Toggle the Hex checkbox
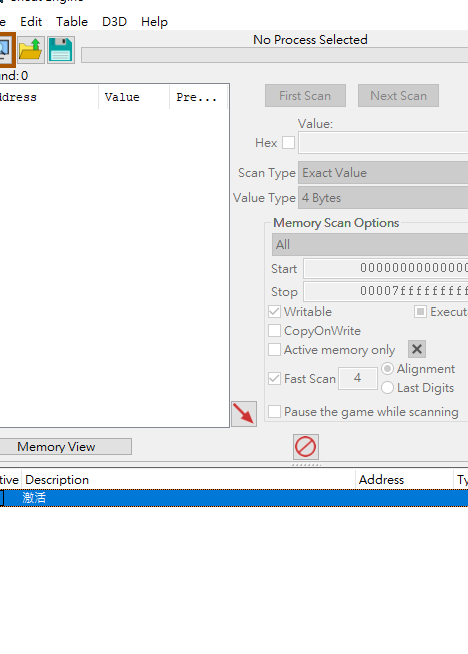This screenshot has height=654, width=468. (288, 143)
